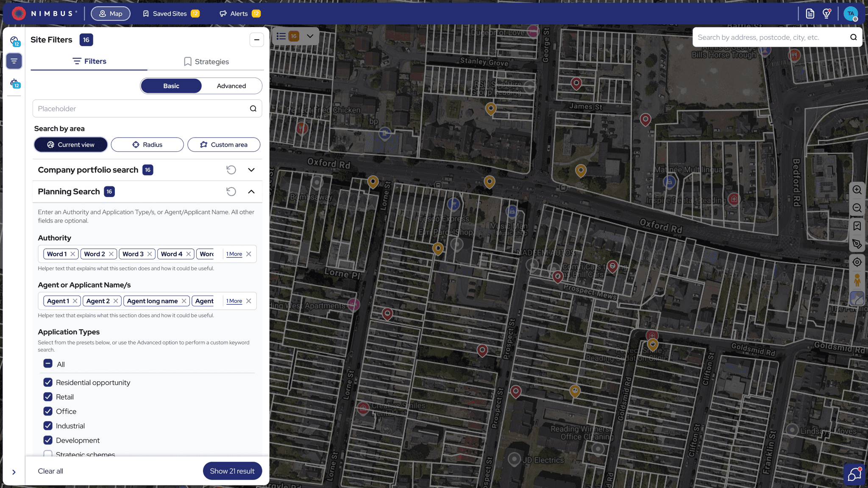This screenshot has width=868, height=488.
Task: Expand Company portfolio search section
Action: tap(251, 170)
